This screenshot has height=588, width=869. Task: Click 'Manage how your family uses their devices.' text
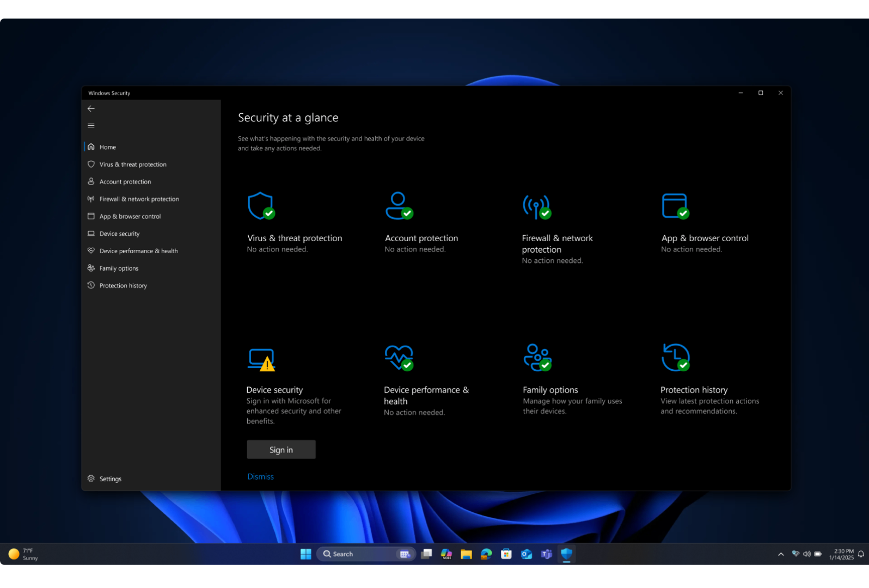pyautogui.click(x=572, y=406)
